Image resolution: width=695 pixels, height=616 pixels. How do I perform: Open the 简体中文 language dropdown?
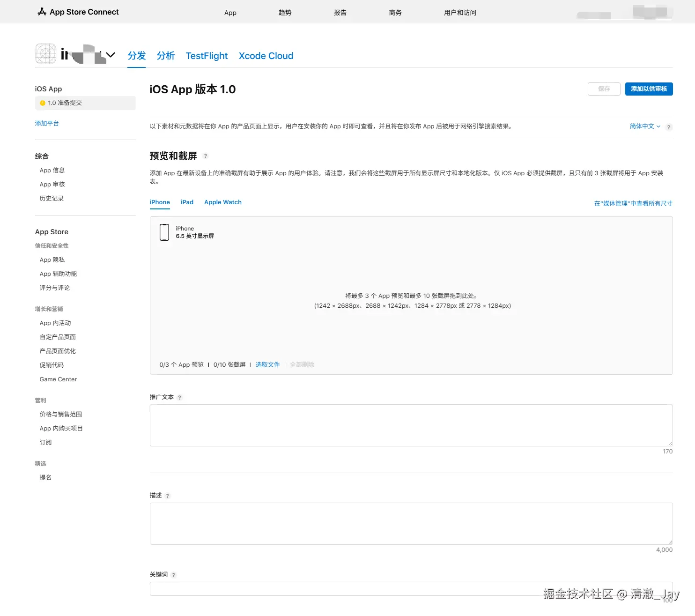[x=645, y=126]
